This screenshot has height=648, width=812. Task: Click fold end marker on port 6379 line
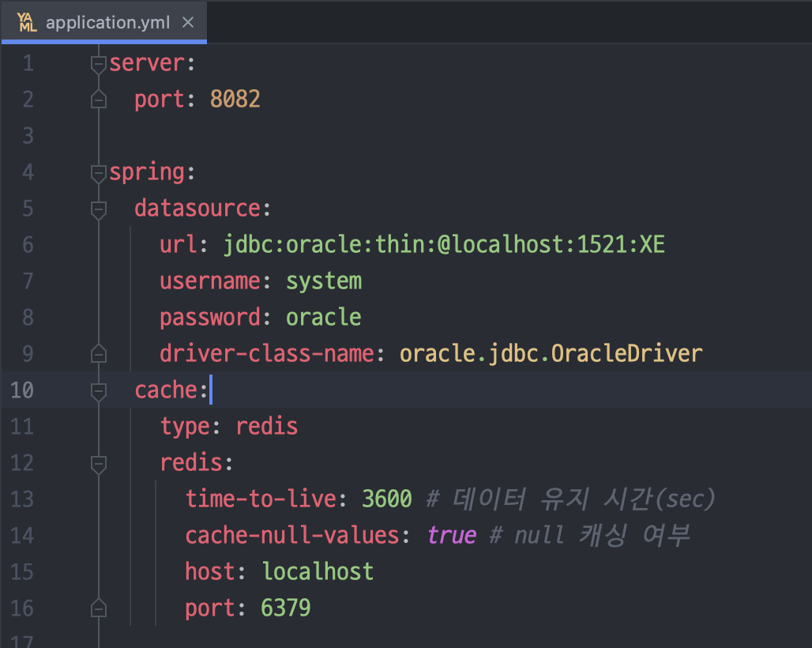click(99, 608)
